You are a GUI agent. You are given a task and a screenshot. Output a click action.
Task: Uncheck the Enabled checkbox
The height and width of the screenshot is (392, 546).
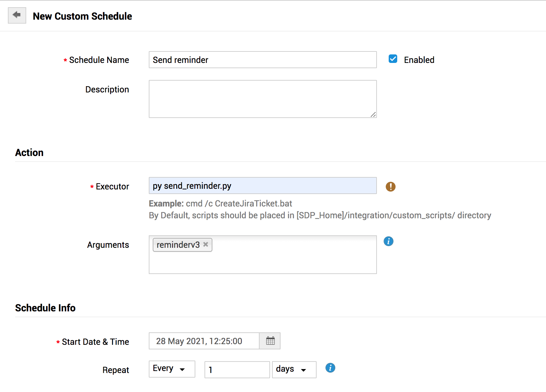[x=393, y=59]
